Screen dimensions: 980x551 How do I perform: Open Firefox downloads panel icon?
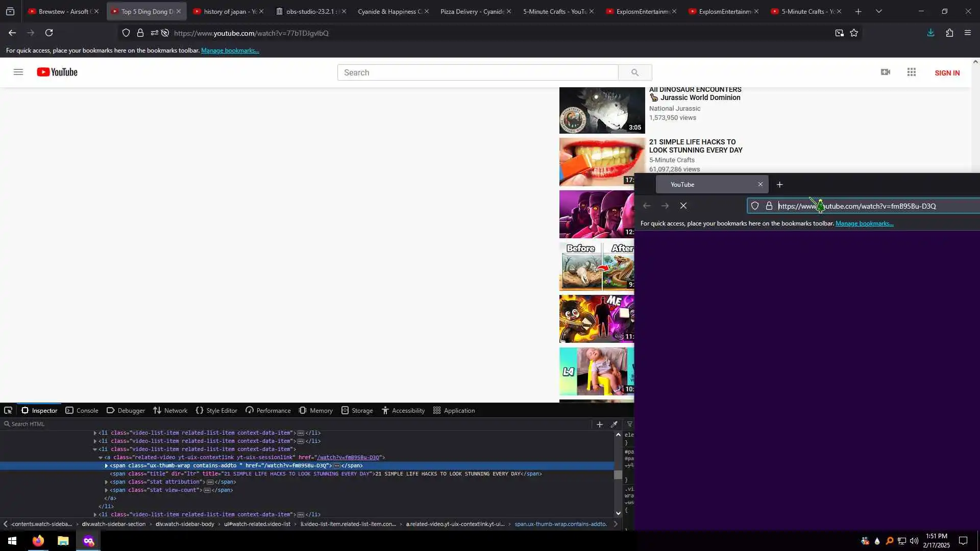[x=930, y=33]
